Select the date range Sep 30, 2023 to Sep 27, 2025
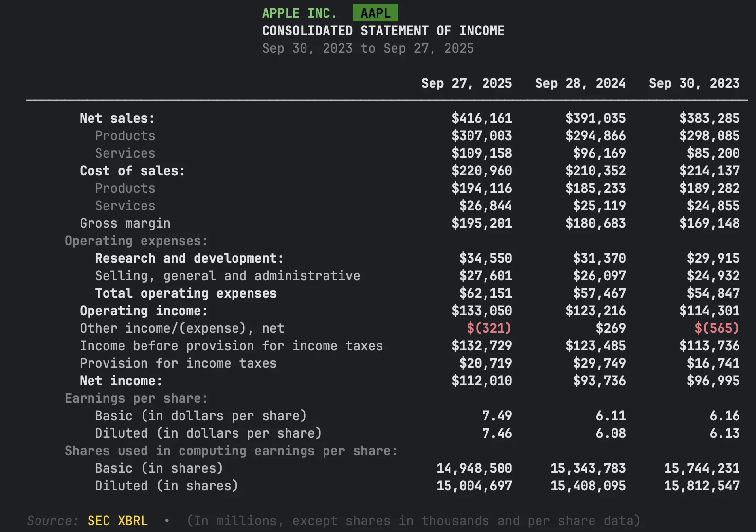This screenshot has height=532, width=756. coord(368,48)
